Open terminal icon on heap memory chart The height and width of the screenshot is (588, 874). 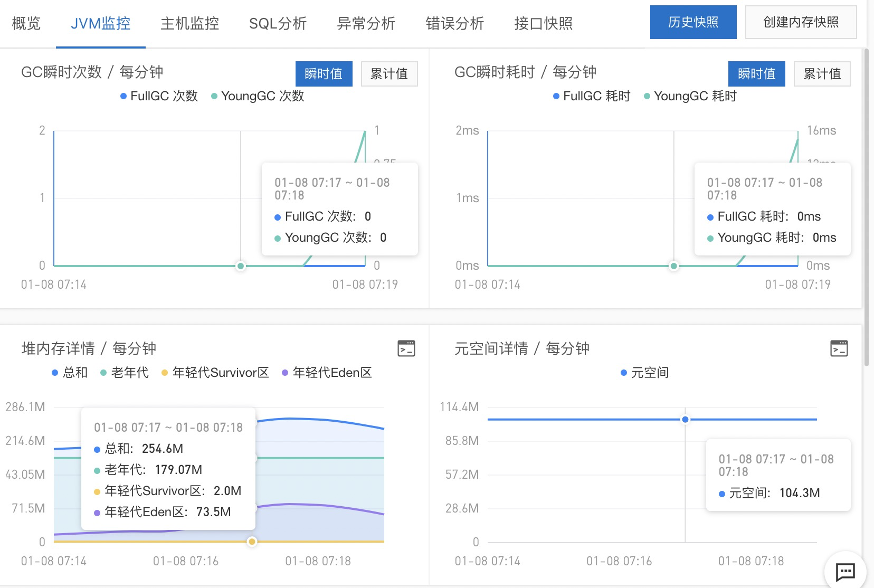[406, 348]
